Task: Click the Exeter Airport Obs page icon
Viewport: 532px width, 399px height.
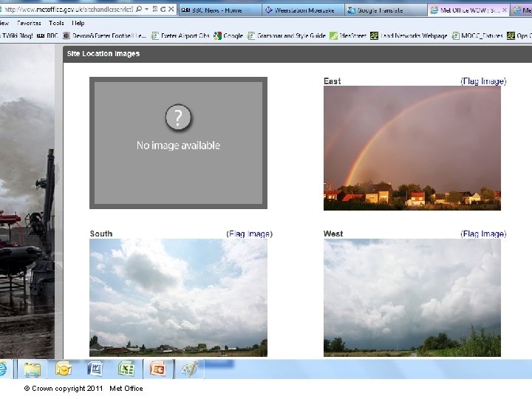Action: click(x=155, y=35)
